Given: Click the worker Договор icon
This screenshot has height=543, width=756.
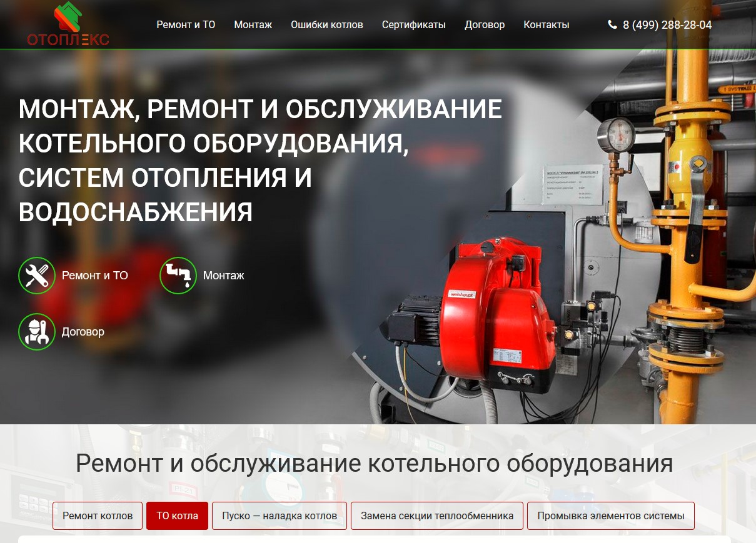Looking at the screenshot, I should point(37,332).
